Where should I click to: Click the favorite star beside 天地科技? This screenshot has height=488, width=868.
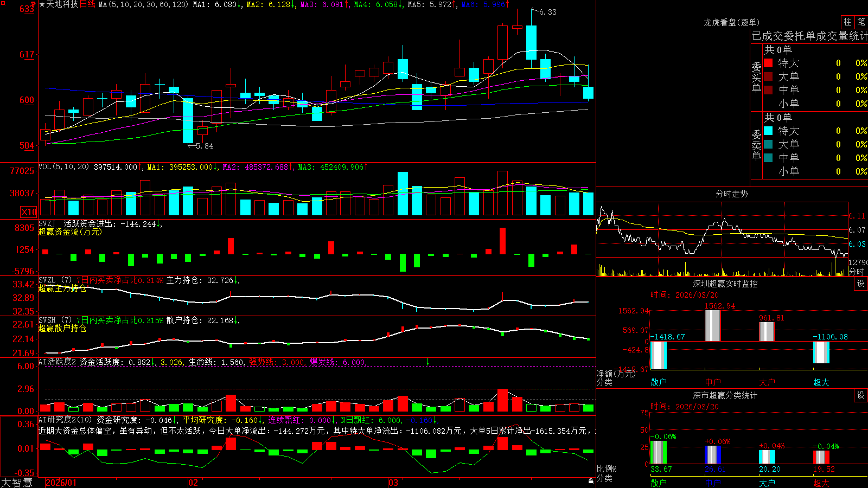click(x=42, y=4)
